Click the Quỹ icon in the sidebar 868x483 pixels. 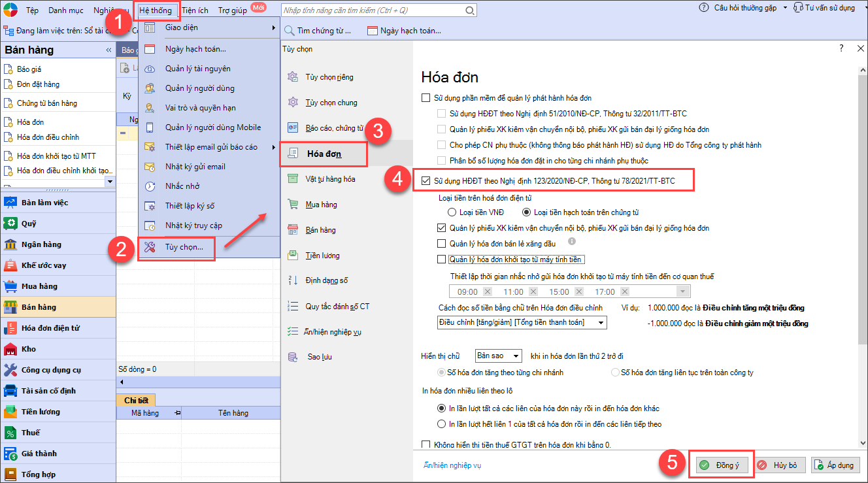tap(10, 224)
